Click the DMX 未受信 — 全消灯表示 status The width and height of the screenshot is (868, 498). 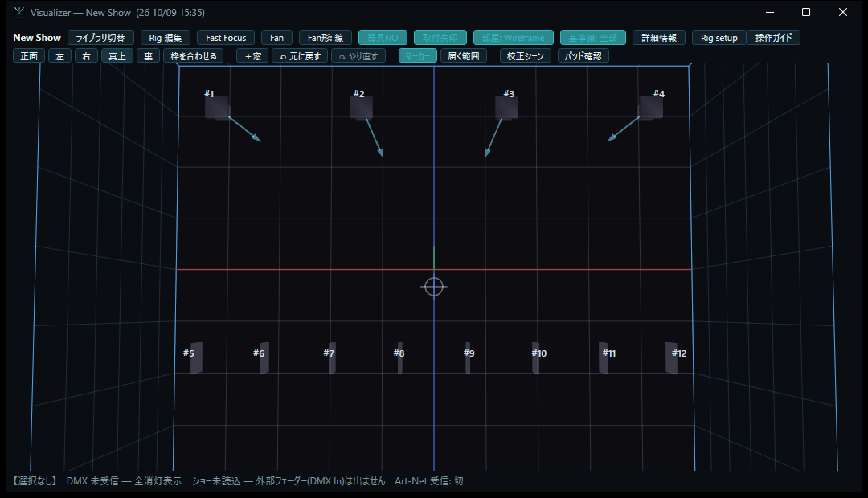124,481
